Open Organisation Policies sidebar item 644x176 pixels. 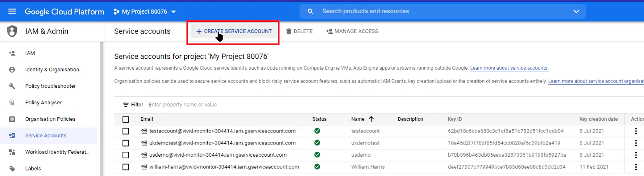click(x=49, y=119)
